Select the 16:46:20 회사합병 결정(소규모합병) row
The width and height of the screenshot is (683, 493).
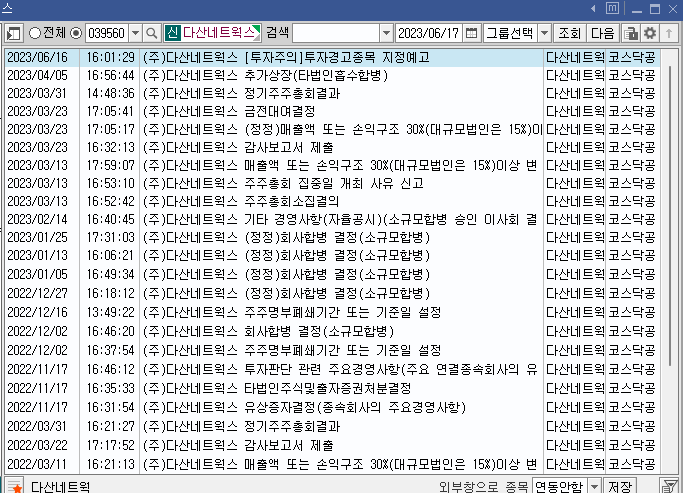[332, 331]
